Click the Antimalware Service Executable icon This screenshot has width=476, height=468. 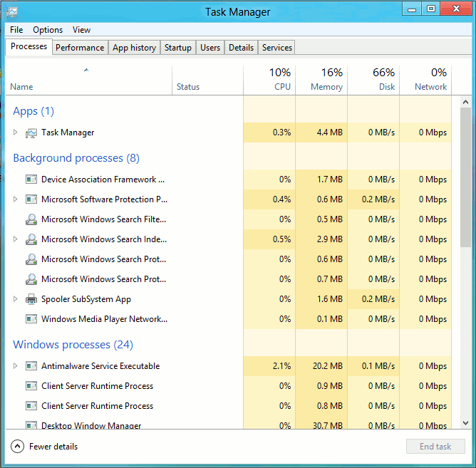[31, 366]
